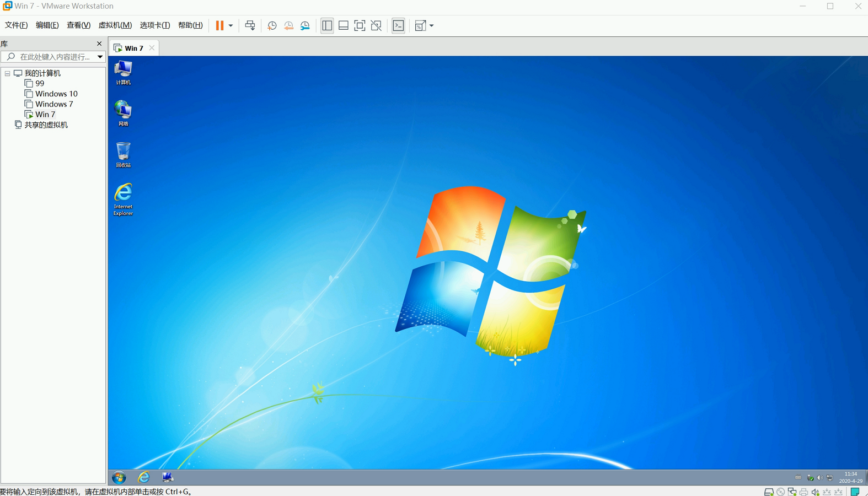
Task: Click the stretch guest display icon
Action: [420, 25]
